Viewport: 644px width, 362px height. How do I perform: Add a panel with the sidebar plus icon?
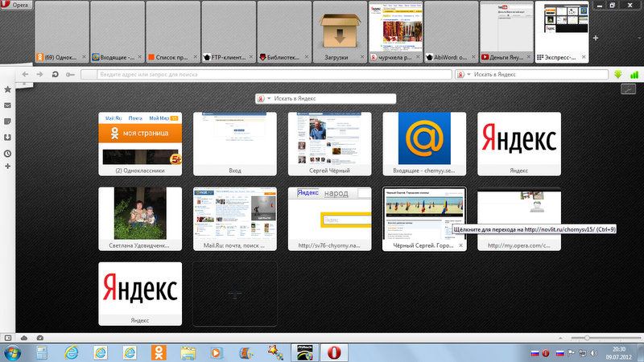pos(7,167)
